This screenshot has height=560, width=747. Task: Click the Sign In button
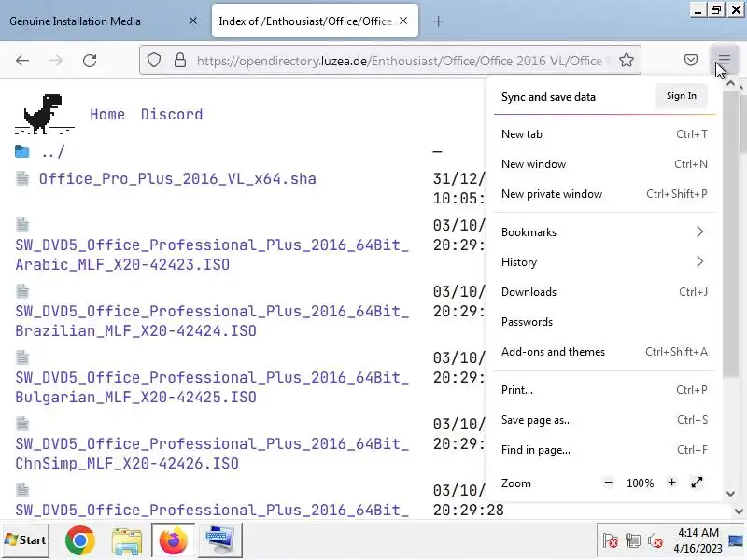pyautogui.click(x=682, y=96)
